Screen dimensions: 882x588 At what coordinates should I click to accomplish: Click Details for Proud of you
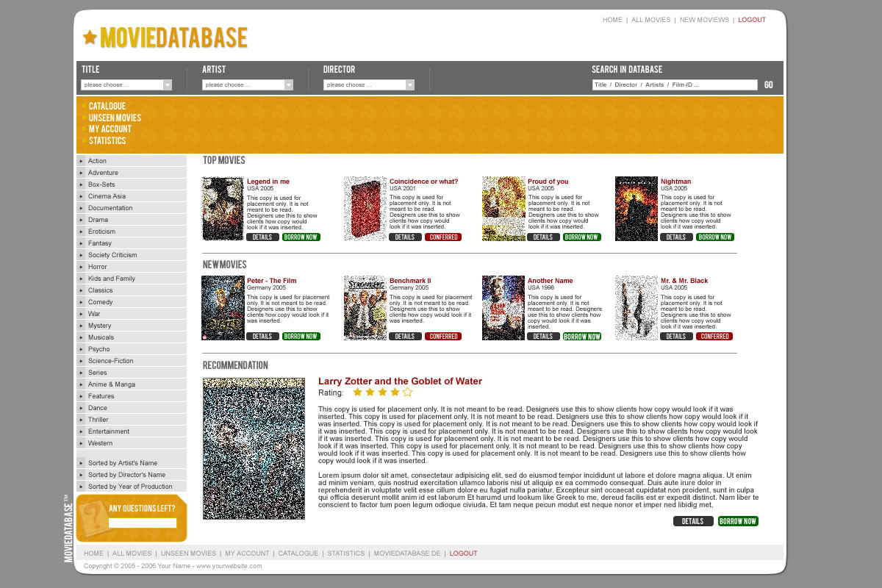543,237
